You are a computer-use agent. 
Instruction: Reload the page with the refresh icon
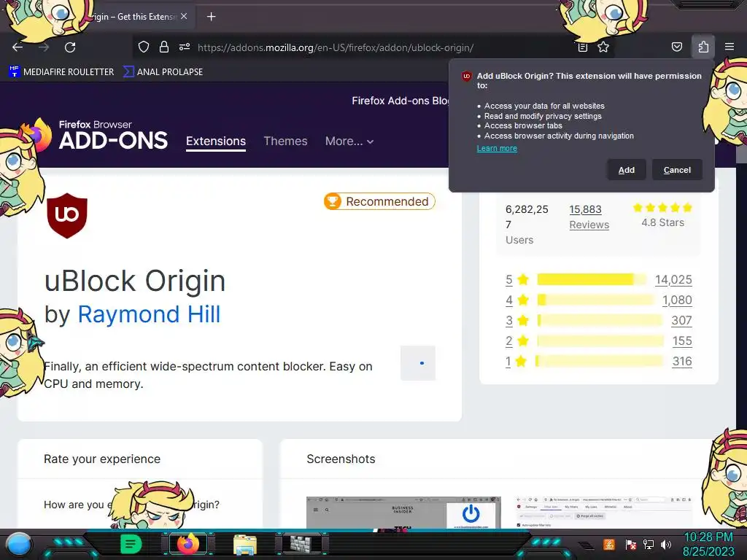click(70, 47)
